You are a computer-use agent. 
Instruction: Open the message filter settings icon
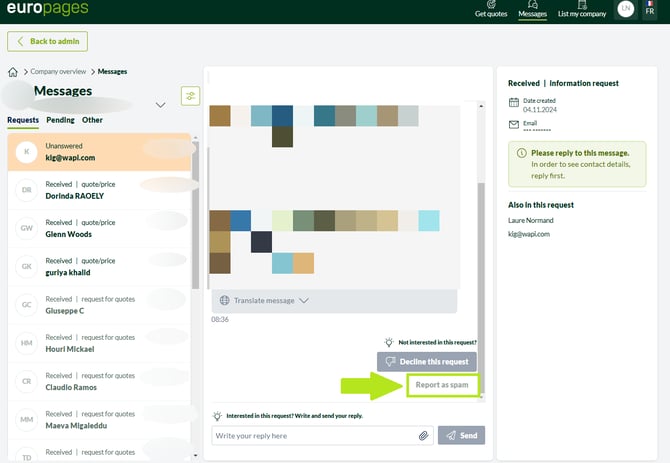pos(190,96)
